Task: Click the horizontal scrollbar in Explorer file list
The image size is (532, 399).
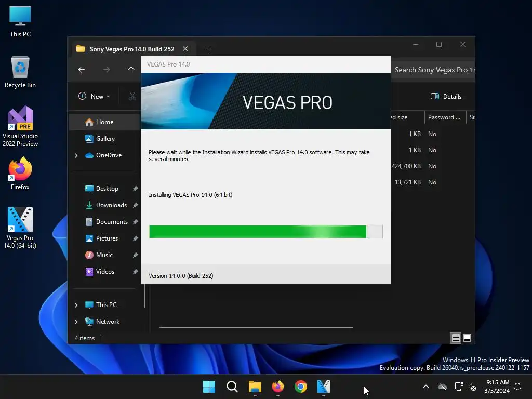Action: tap(256, 328)
